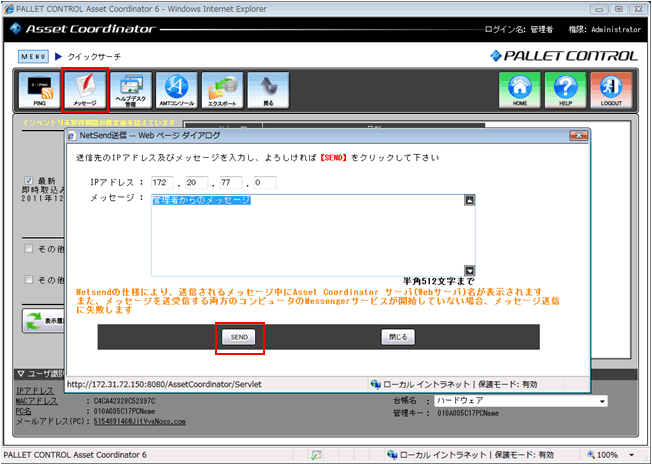Click message area scroll down arrow
The image size is (652, 465).
pos(470,270)
